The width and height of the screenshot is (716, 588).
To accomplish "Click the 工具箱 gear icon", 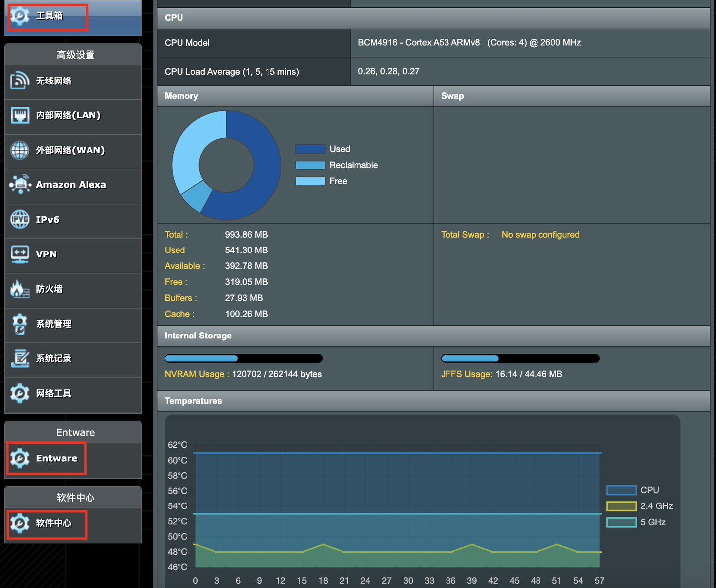I will (20, 16).
